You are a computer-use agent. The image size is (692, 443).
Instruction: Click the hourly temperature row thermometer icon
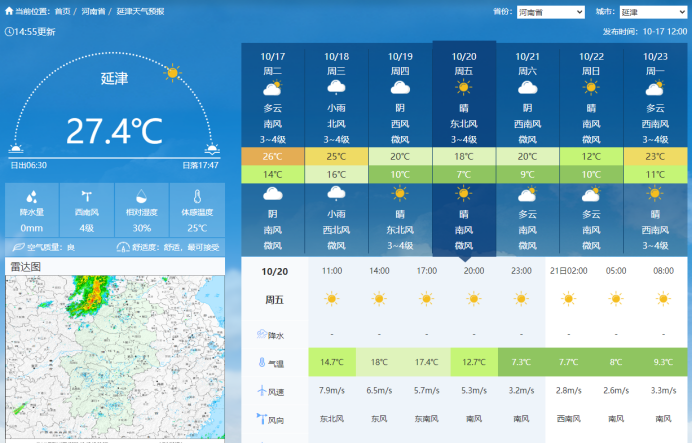[x=262, y=362]
